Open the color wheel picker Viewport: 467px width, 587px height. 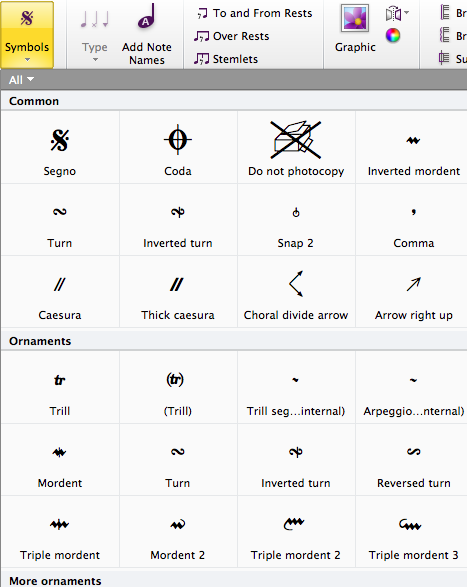(393, 36)
